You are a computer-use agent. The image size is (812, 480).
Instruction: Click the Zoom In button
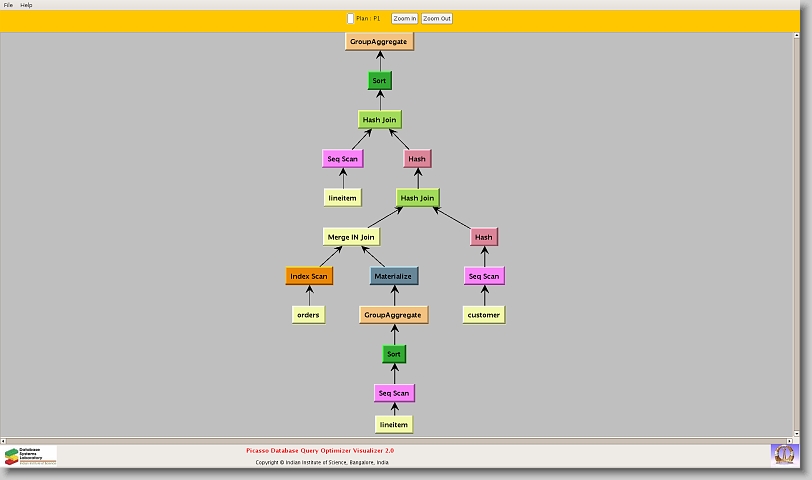(x=404, y=18)
